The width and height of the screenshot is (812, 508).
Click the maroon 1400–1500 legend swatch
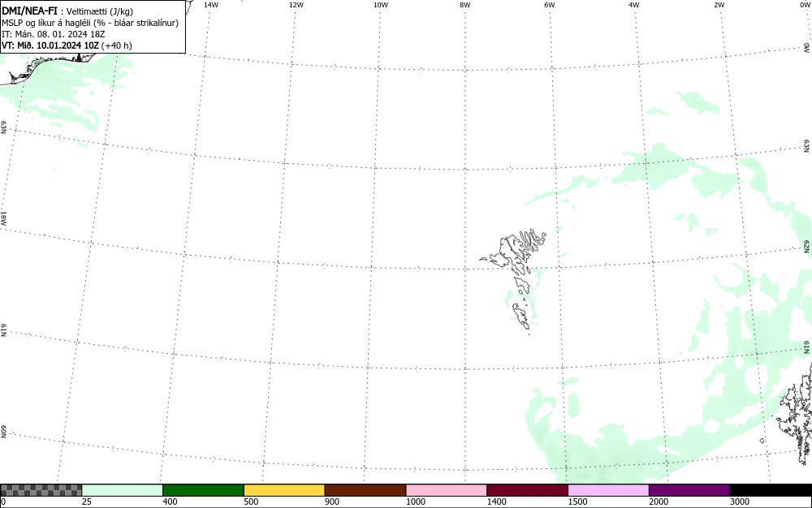[x=527, y=490]
